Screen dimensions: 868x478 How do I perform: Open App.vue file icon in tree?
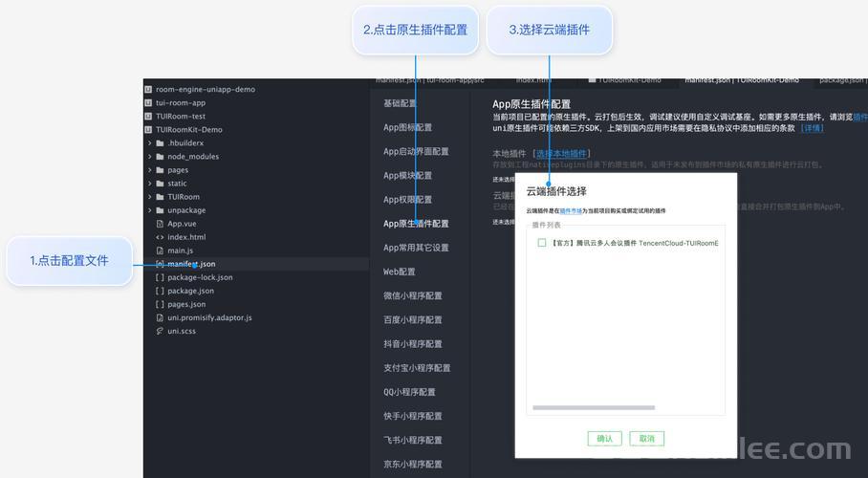[x=160, y=224]
